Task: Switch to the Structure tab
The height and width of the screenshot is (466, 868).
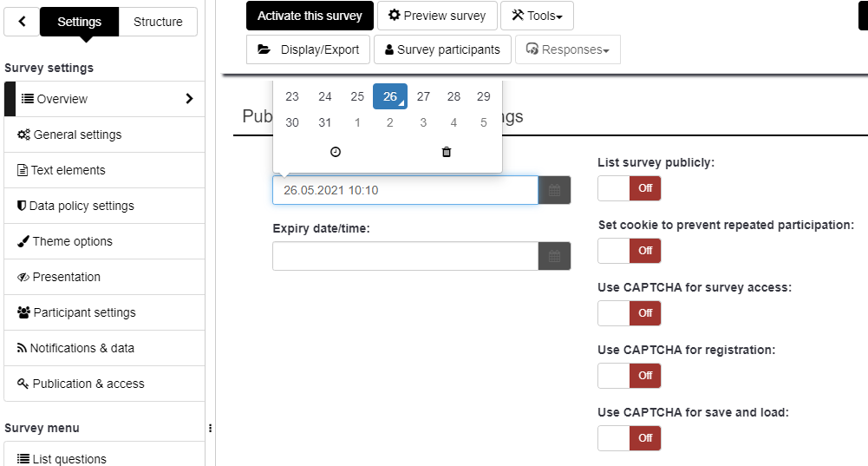Action: tap(158, 22)
